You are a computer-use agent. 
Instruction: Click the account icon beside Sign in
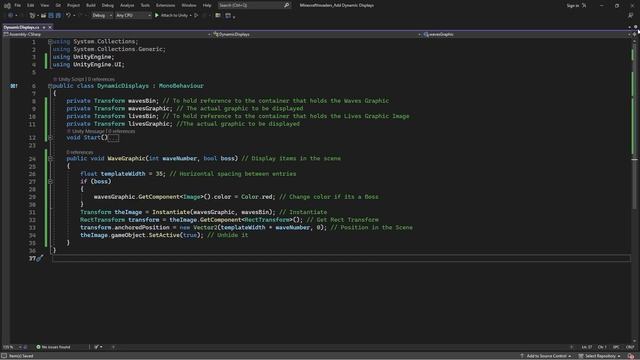click(584, 6)
